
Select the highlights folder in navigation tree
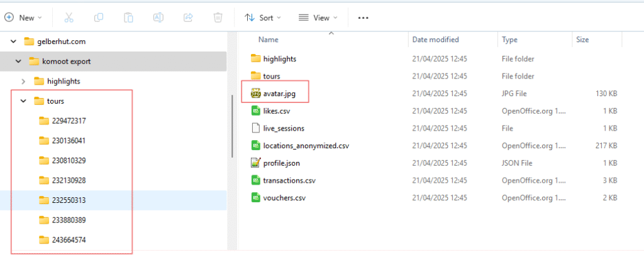[64, 81]
